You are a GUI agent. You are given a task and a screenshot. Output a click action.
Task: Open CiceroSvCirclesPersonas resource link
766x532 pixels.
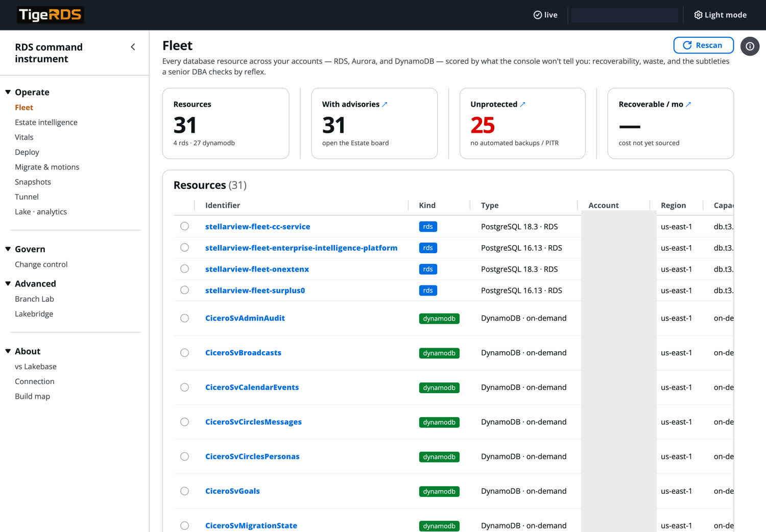pyautogui.click(x=252, y=456)
